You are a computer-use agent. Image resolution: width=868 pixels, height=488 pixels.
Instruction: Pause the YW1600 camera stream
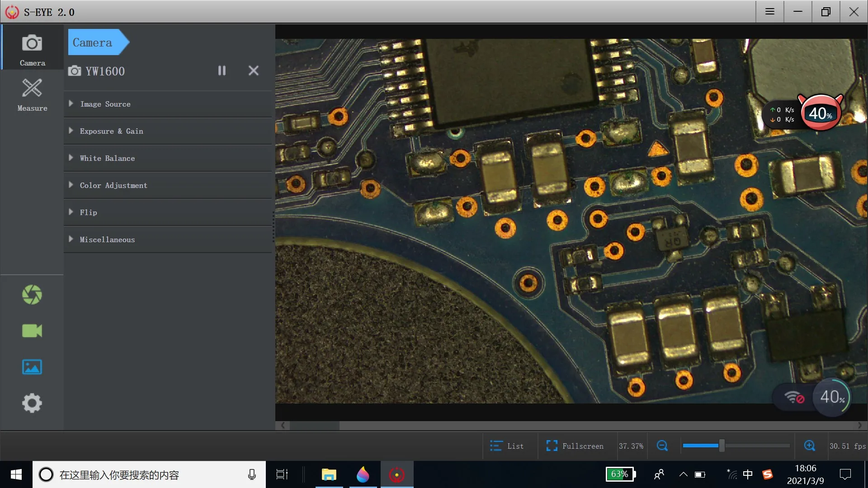222,70
